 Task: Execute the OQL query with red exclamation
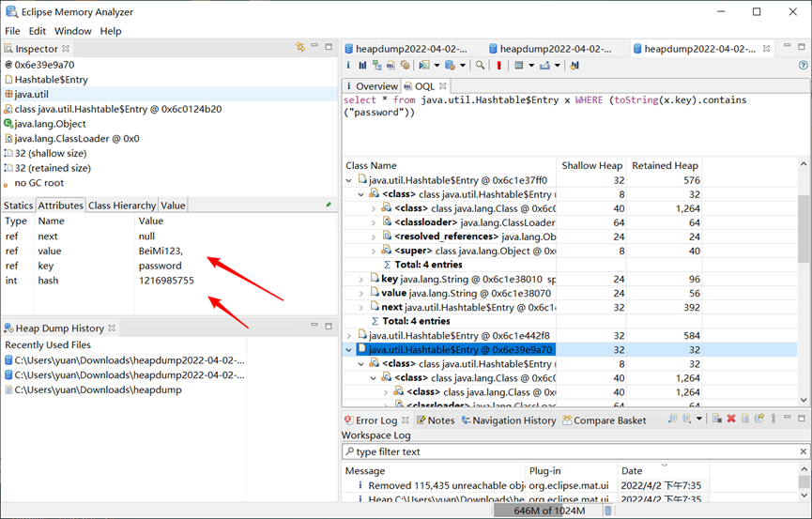point(499,66)
